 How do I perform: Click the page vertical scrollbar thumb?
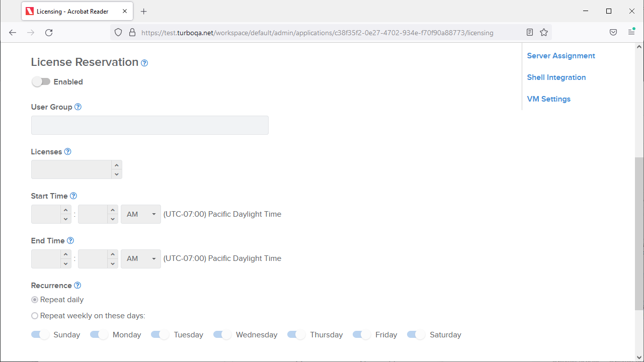pyautogui.click(x=639, y=234)
